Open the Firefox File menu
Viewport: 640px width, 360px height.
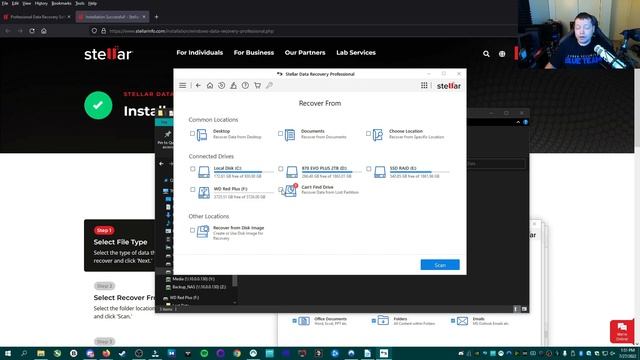(4, 3)
